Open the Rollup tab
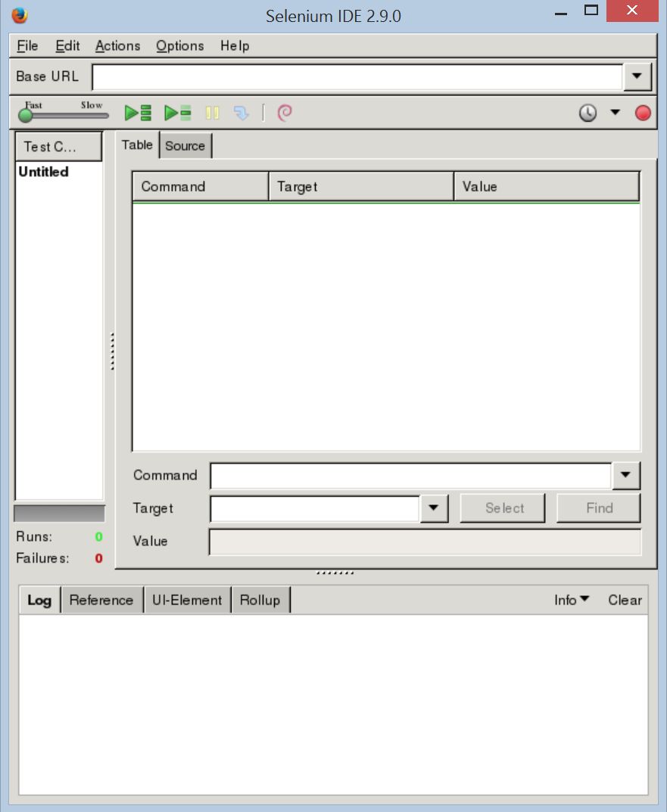Screen dimensions: 667x812 tap(260, 600)
